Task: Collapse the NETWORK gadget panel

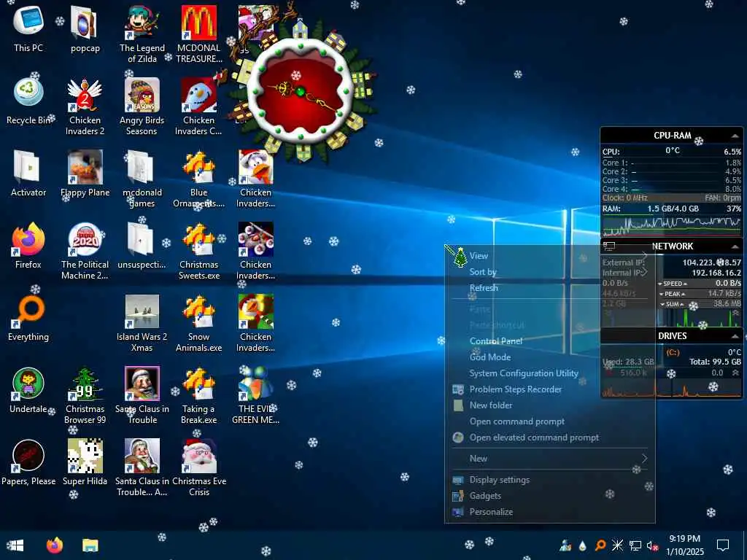Action: click(735, 246)
